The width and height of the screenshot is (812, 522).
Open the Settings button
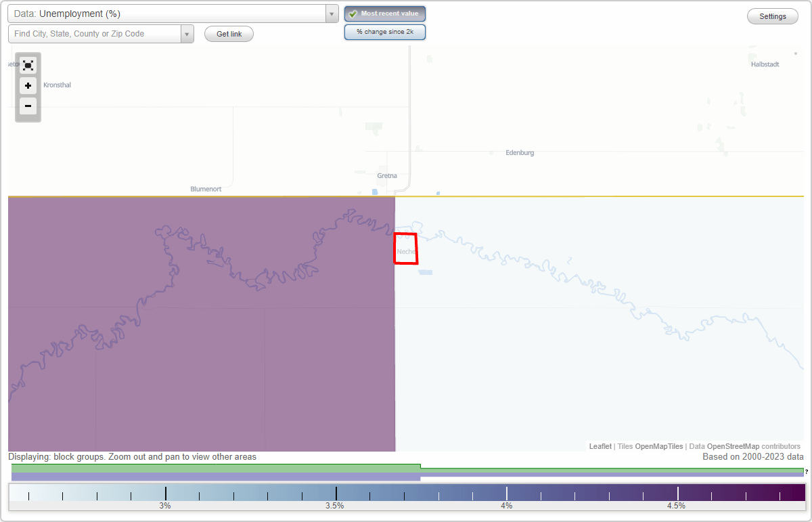pos(773,16)
